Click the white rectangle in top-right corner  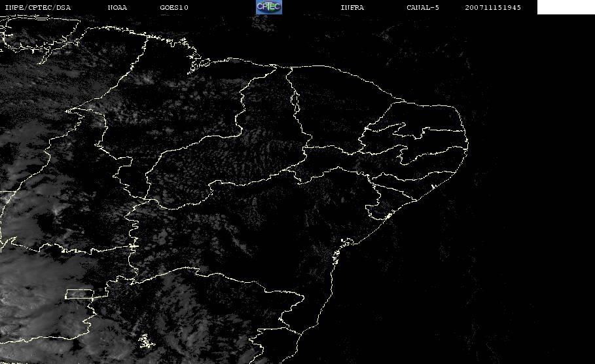coord(566,7)
